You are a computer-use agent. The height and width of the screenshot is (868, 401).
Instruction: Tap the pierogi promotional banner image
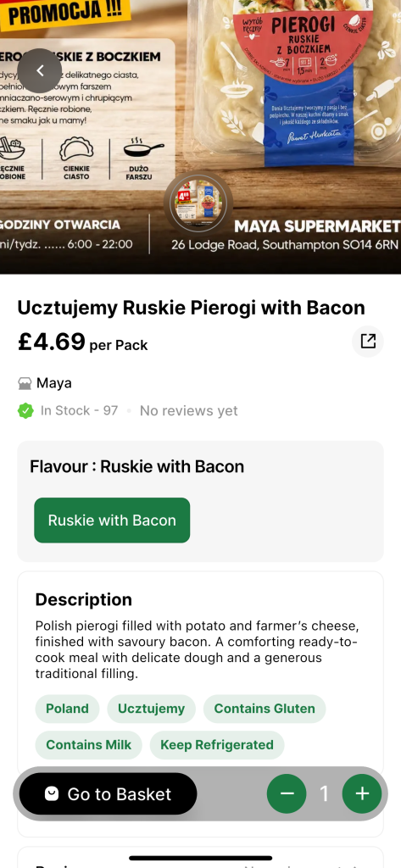[200, 136]
